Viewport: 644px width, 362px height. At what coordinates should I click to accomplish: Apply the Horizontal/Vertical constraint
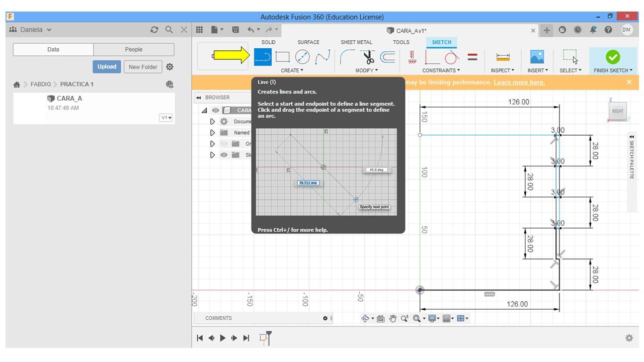(x=412, y=57)
